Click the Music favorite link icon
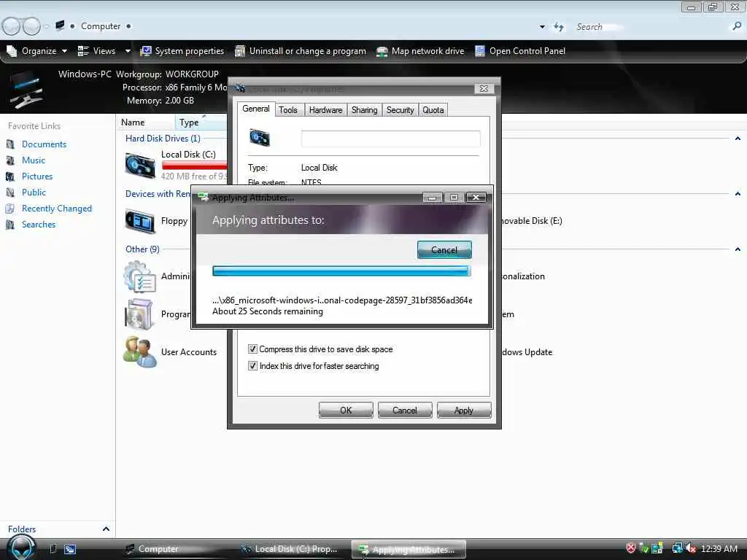Viewport: 747px width, 560px height. [x=10, y=160]
